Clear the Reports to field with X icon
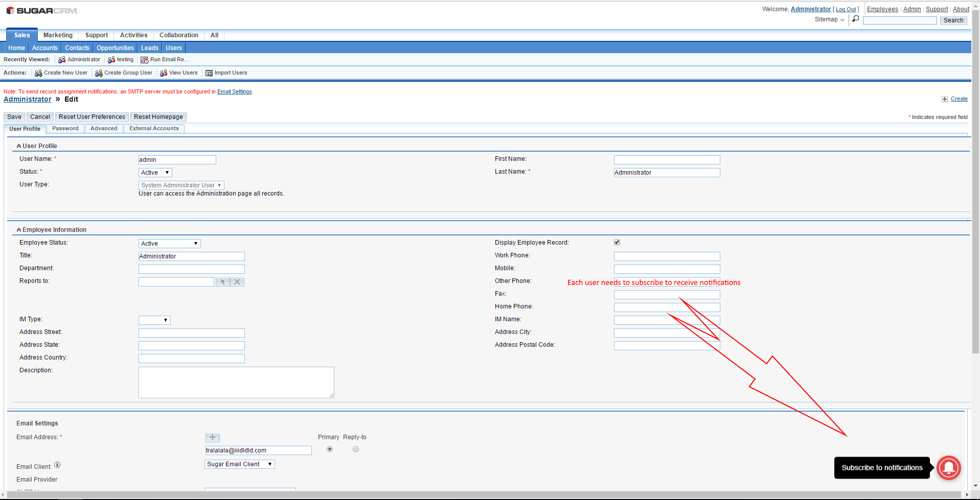The height and width of the screenshot is (500, 980). (x=237, y=282)
